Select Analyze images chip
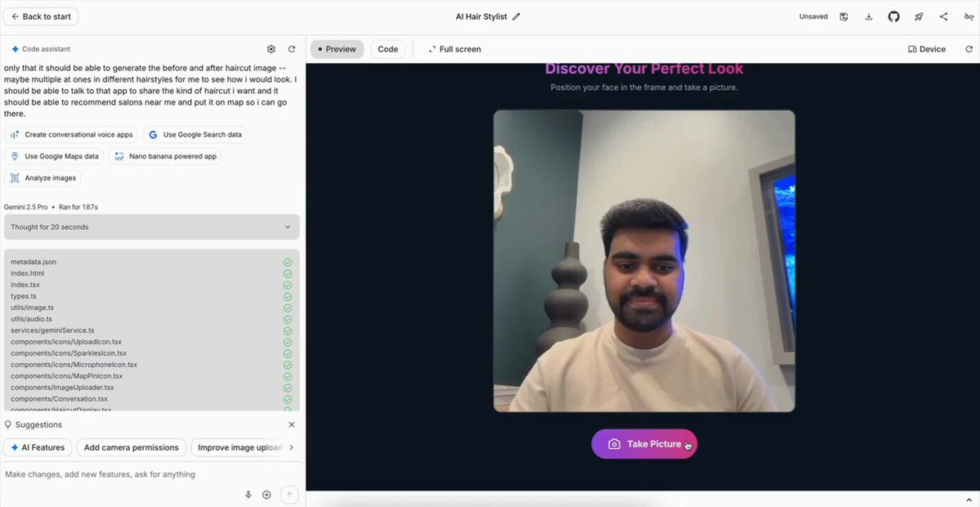 click(x=43, y=178)
